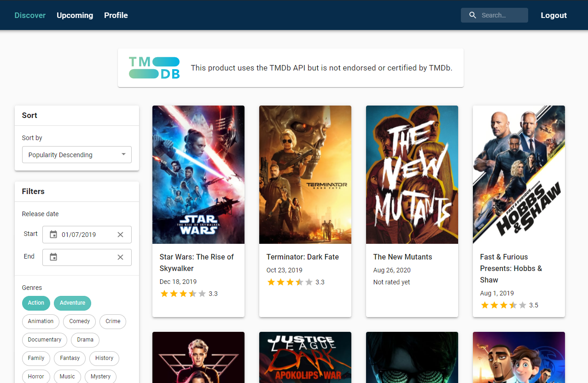Click the 'Oct 23, 2019' release date

285,270
